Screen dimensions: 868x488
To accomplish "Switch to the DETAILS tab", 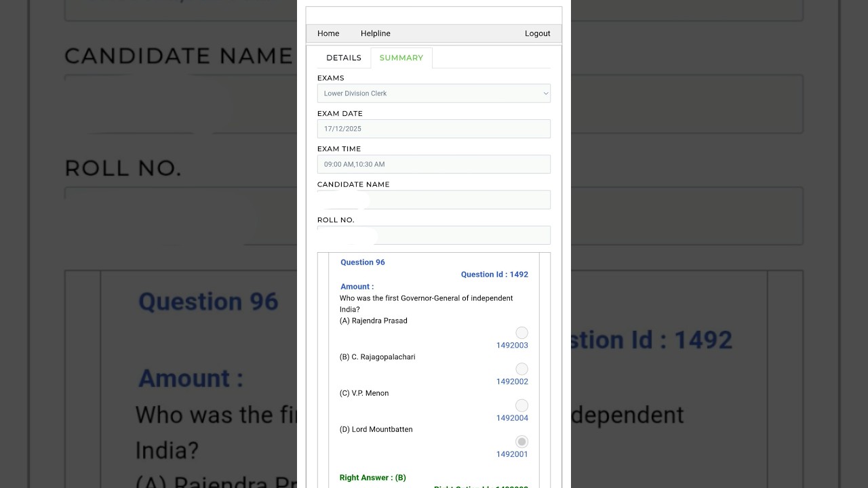I will coord(344,58).
